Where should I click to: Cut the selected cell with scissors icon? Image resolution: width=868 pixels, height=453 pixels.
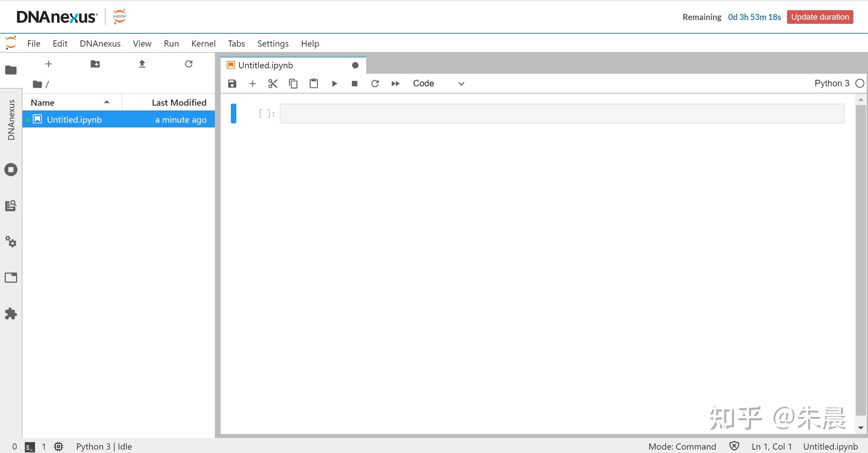[x=273, y=84]
